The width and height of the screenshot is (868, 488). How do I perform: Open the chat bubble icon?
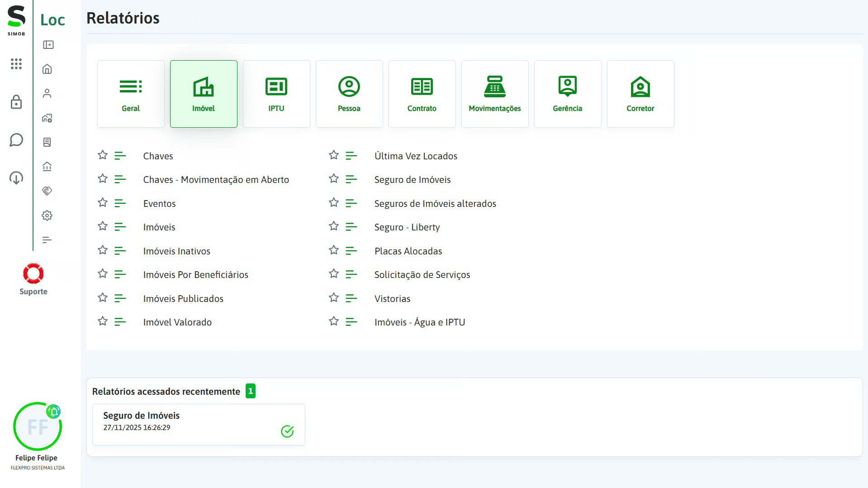tap(16, 140)
